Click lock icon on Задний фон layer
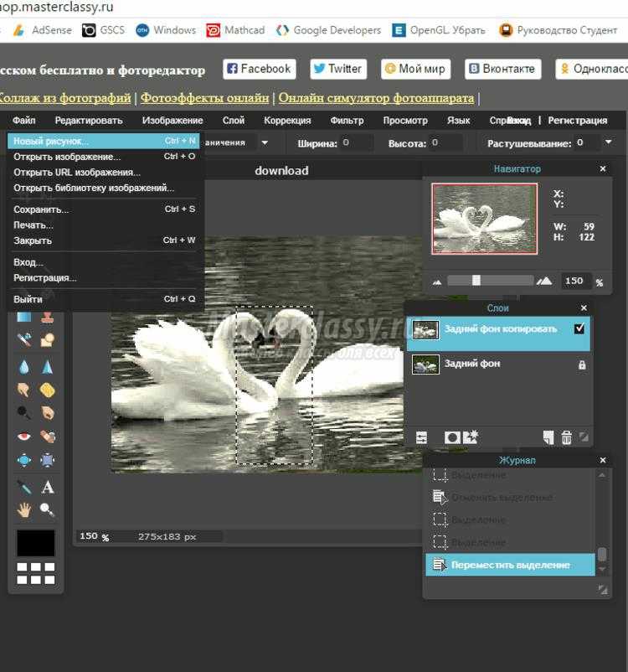The height and width of the screenshot is (672, 628). [582, 364]
